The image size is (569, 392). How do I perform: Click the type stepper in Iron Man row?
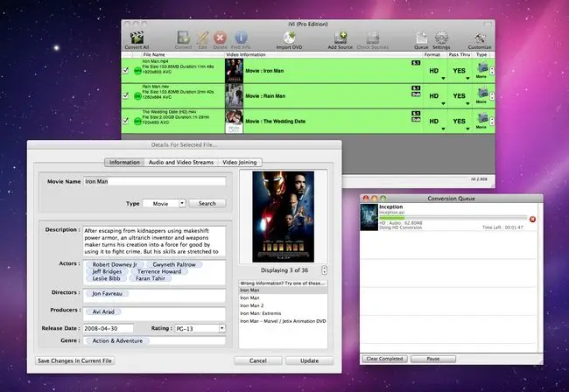pos(492,71)
